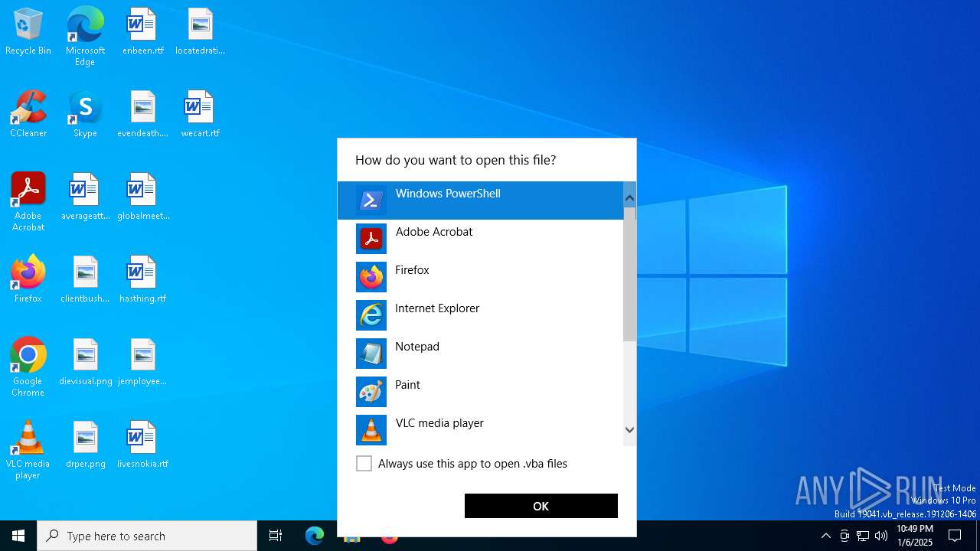Open Task View from taskbar
This screenshot has width=980, height=551.
point(276,536)
